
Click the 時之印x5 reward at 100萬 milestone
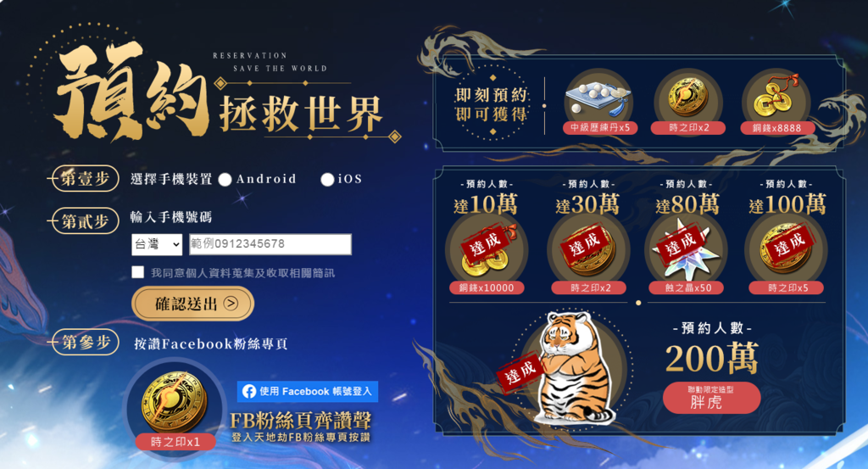[786, 250]
